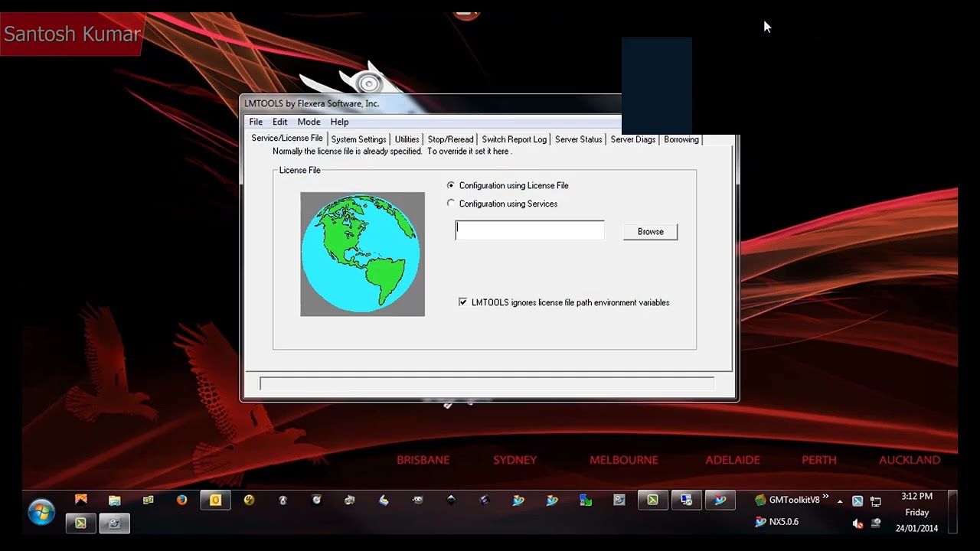
Task: Expand the toolbar overflow chevron beside GMToolkitV8
Action: click(x=825, y=497)
